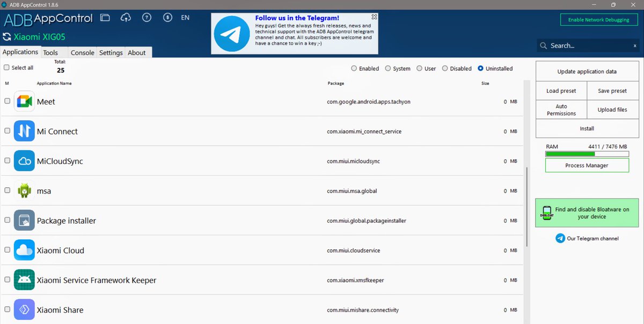Click the Mi Connect app icon

click(x=25, y=131)
